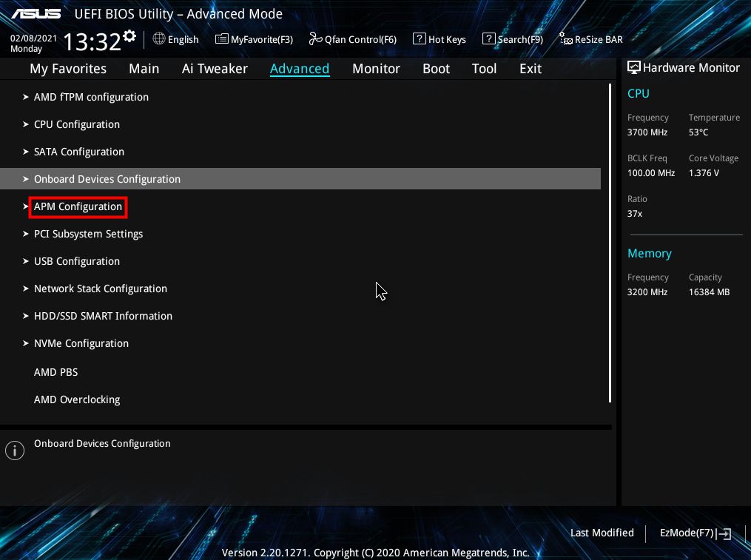Open Search(F9)

(513, 39)
